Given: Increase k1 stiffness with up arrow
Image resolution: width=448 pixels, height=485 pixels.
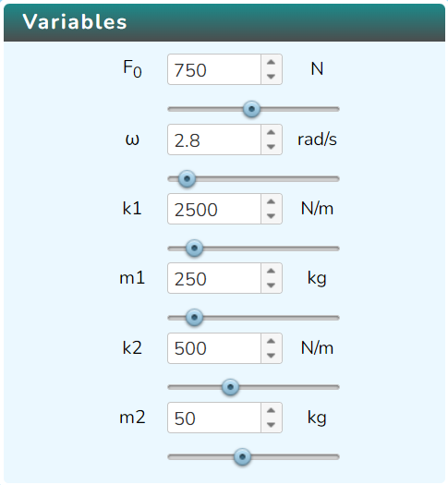Looking at the screenshot, I should pyautogui.click(x=272, y=201).
